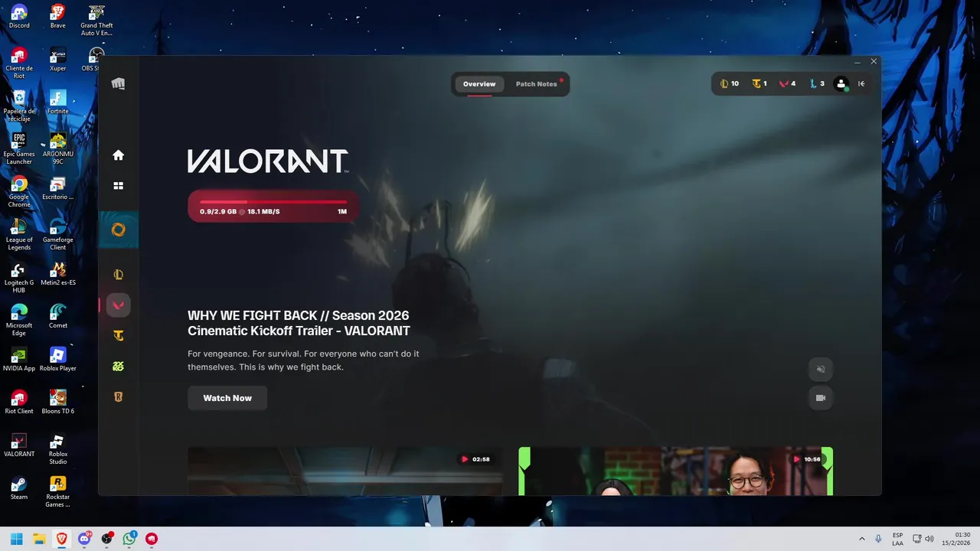This screenshot has width=980, height=551.
Task: Open Teamfight Tactics icon in Riot sidebar
Action: (118, 336)
